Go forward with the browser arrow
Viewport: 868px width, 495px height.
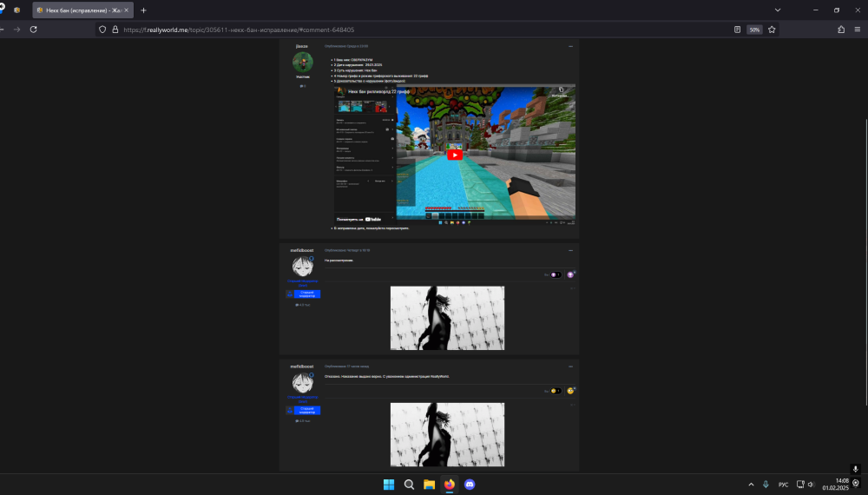(x=16, y=30)
